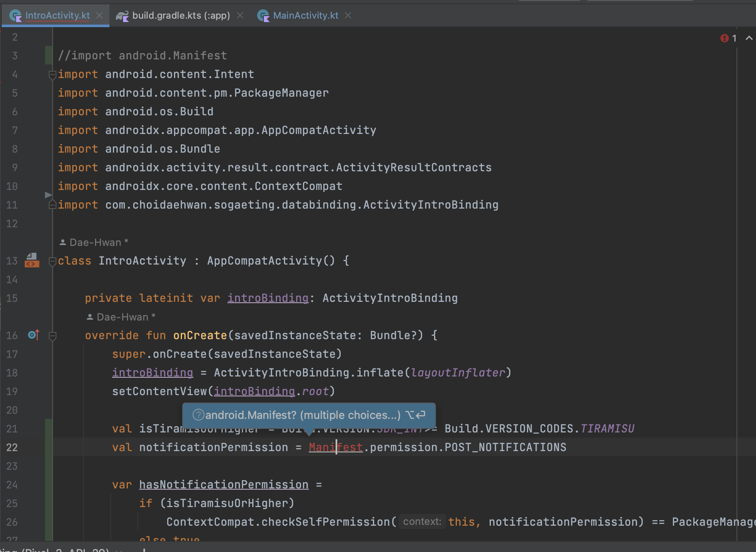The image size is (756, 552).
Task: Click the Gradle elephant icon on build.gradle.kts tab
Action: pyautogui.click(x=122, y=16)
